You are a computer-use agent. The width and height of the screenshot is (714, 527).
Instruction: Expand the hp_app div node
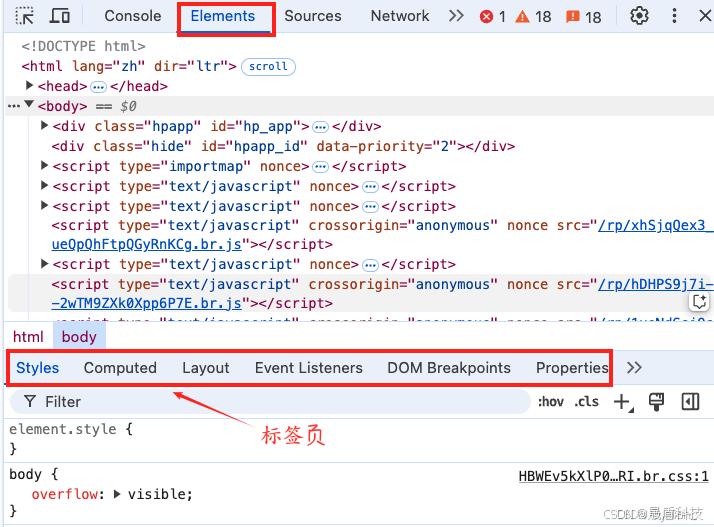click(x=44, y=125)
